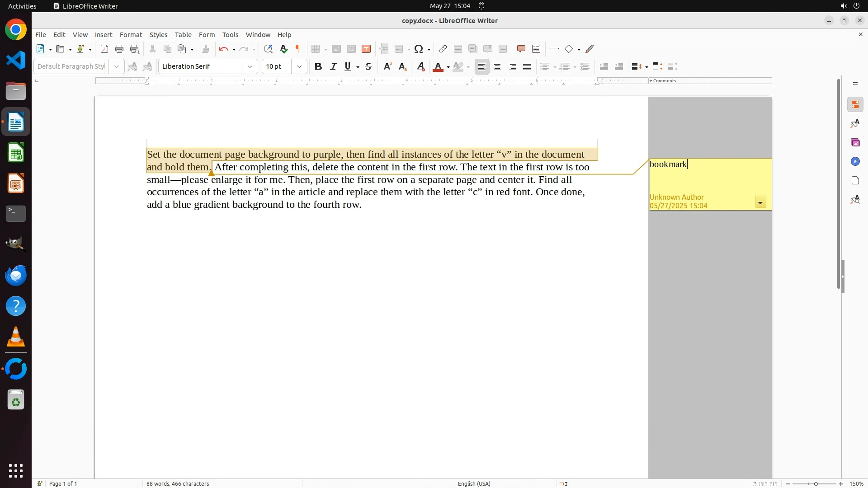Screen dimensions: 868x488
Task: Click the Insert Comment toolbar icon
Action: pos(521,49)
